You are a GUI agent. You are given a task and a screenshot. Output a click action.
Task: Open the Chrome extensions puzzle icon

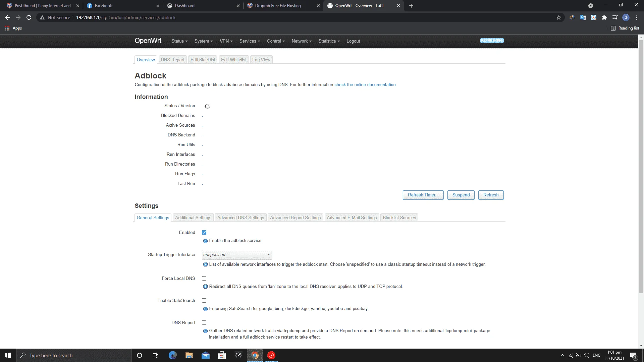(x=604, y=17)
